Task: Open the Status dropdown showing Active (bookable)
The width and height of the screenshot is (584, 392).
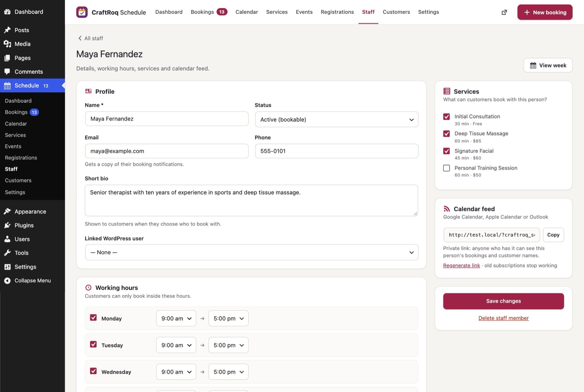Action: (337, 120)
